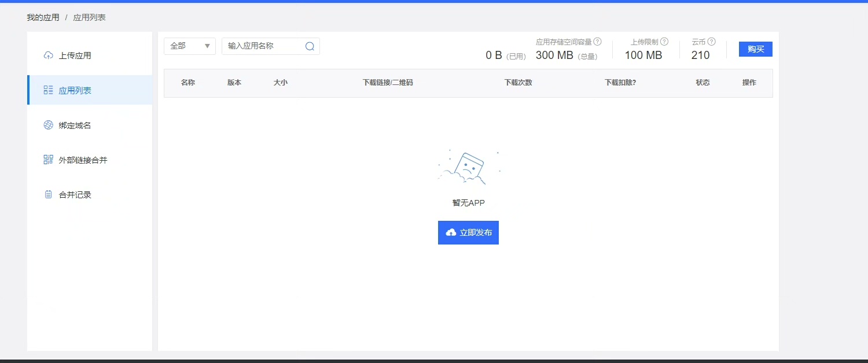This screenshot has width=868, height=363.
Task: Click the cloud icon on 立即发布 button
Action: coord(451,232)
